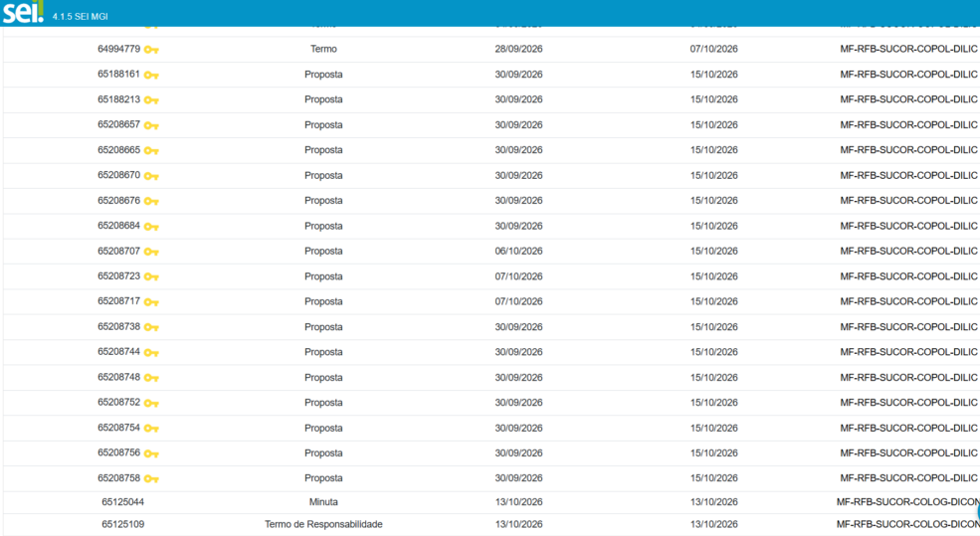Click key icon beside document 65208758
Viewport: 980px width, 536px height.
tap(151, 479)
